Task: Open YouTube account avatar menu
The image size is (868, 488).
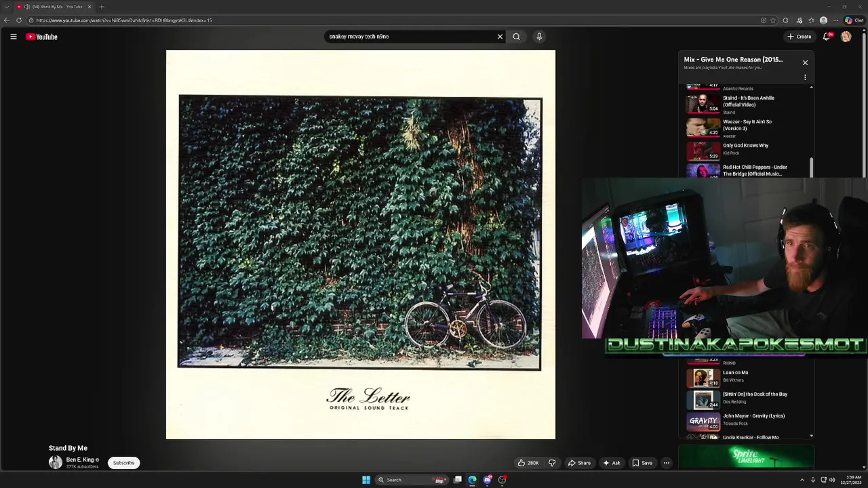Action: 846,37
